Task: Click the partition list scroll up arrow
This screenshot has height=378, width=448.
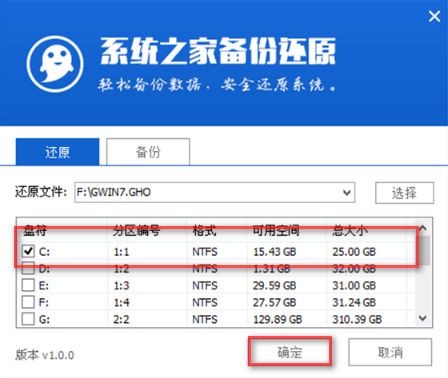Action: click(423, 228)
